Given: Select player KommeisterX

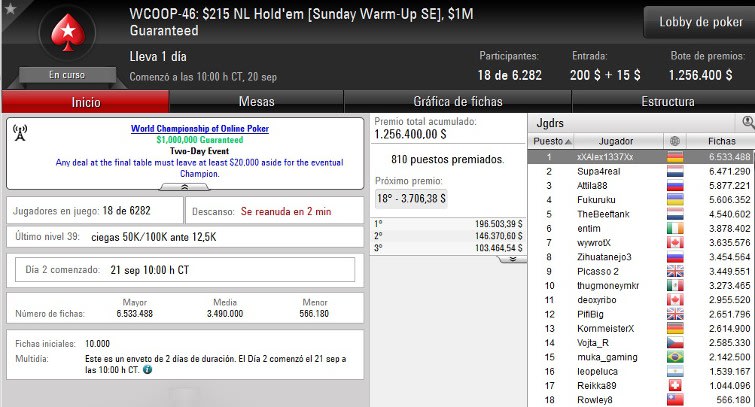Looking at the screenshot, I should click(x=641, y=328).
